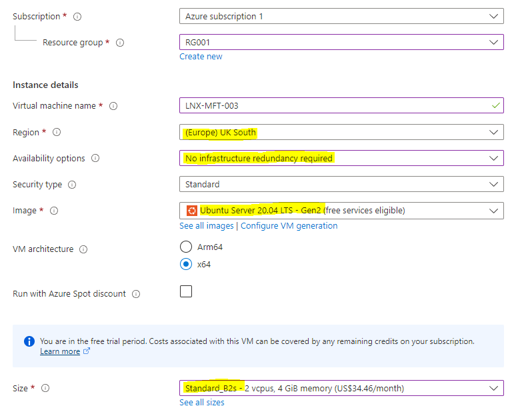The width and height of the screenshot is (520, 420).
Task: Enable Run with Azure Spot discount checkbox
Action: click(186, 291)
